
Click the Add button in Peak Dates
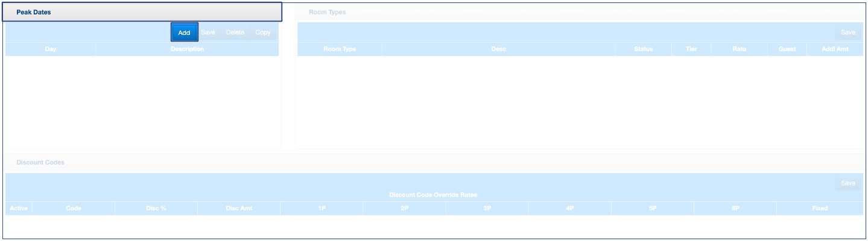pyautogui.click(x=184, y=33)
